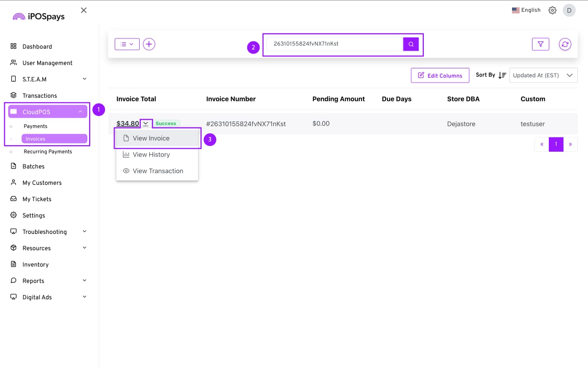This screenshot has height=368, width=588.
Task: Click the search magnifier button
Action: click(x=411, y=44)
